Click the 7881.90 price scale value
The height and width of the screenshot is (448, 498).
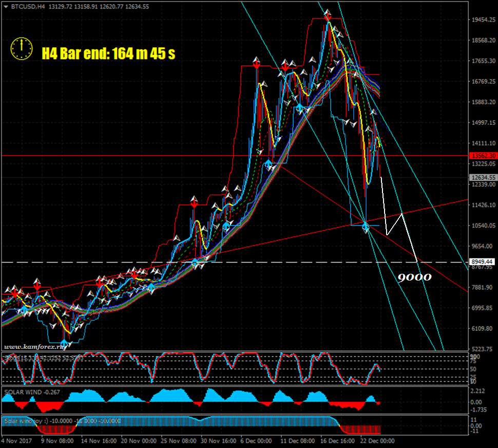click(x=482, y=287)
